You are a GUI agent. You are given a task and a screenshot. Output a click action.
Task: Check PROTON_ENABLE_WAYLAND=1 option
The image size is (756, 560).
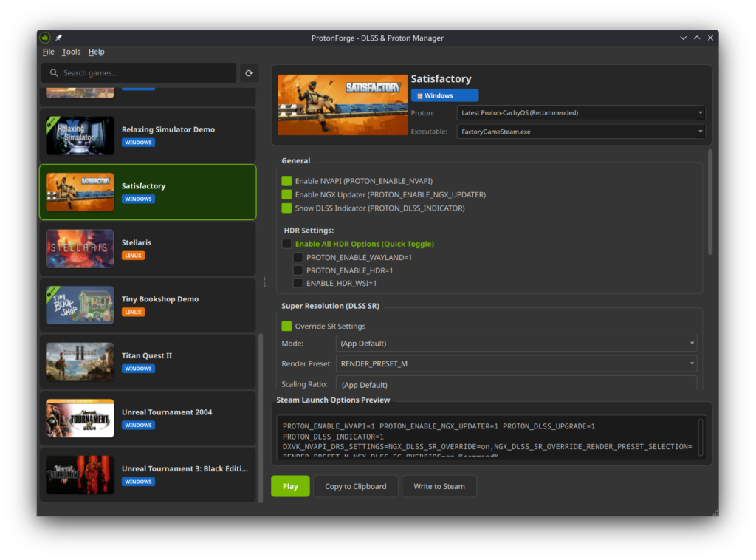(298, 257)
